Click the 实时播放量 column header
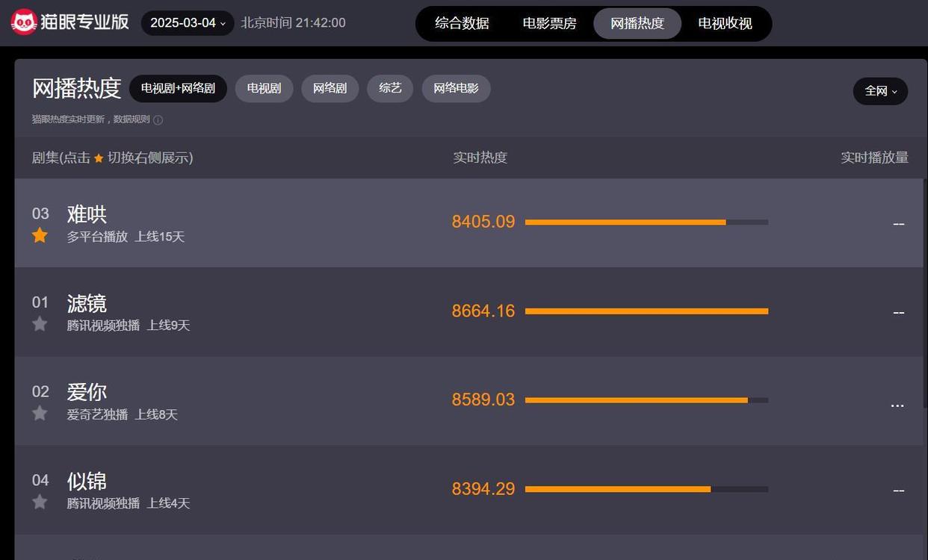 tap(874, 158)
